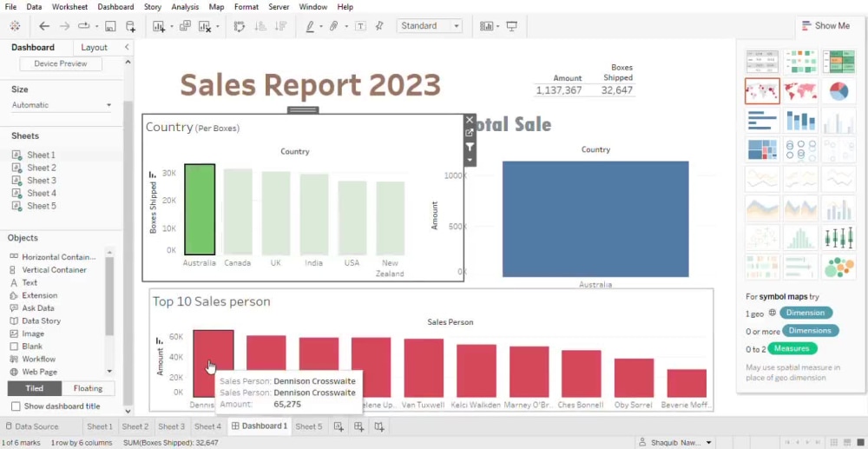
Task: Click the New Dashboard tab icon
Action: (x=358, y=426)
